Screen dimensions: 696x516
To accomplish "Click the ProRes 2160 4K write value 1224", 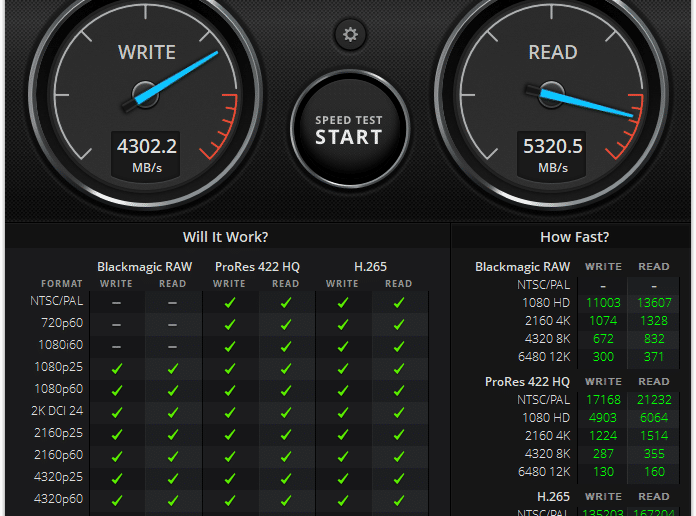I will coord(603,436).
